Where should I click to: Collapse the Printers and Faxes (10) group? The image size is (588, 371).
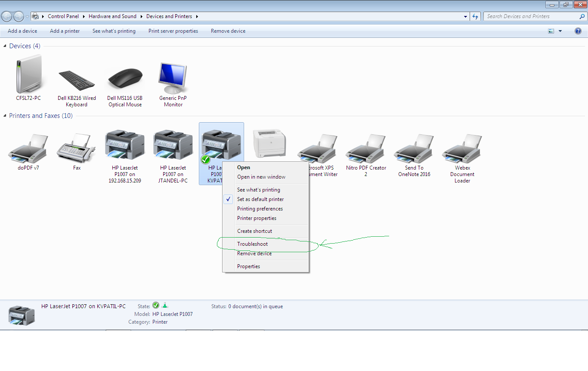point(5,116)
